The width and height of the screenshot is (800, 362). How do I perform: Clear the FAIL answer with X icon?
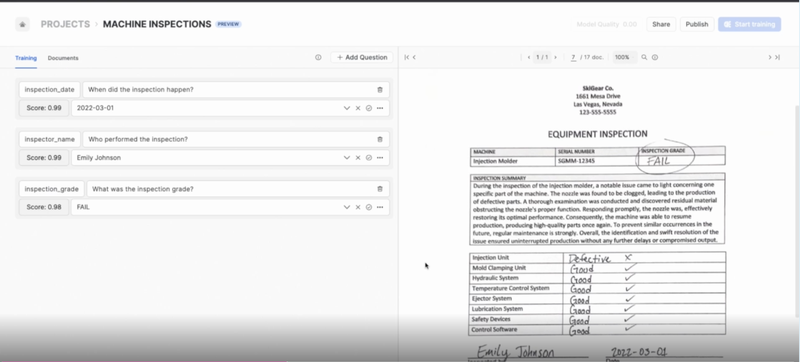[358, 207]
